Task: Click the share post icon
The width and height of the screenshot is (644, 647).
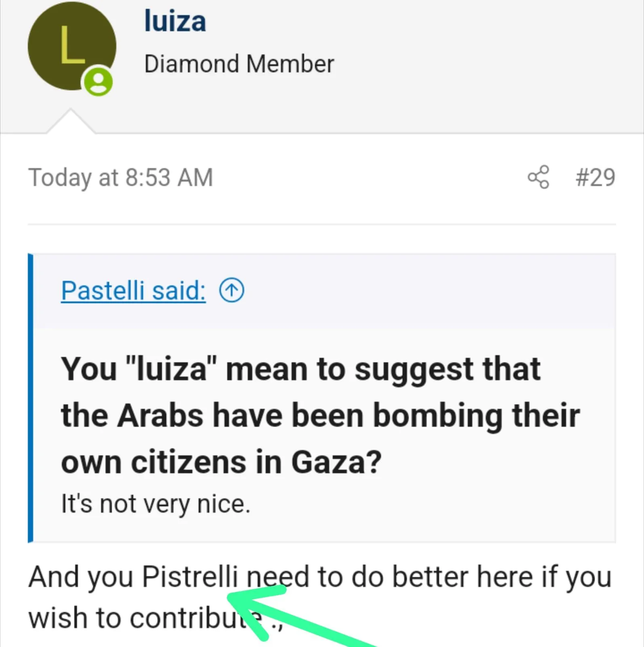Action: (x=538, y=177)
